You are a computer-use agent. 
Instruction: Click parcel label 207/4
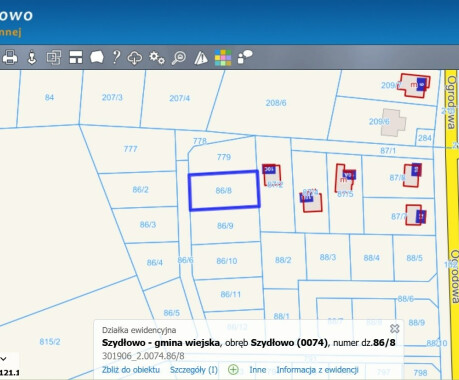[179, 98]
